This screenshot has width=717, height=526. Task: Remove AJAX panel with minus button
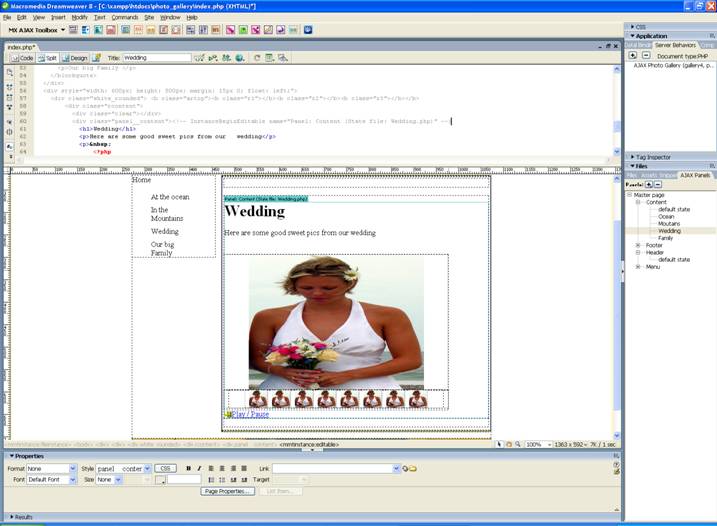658,184
